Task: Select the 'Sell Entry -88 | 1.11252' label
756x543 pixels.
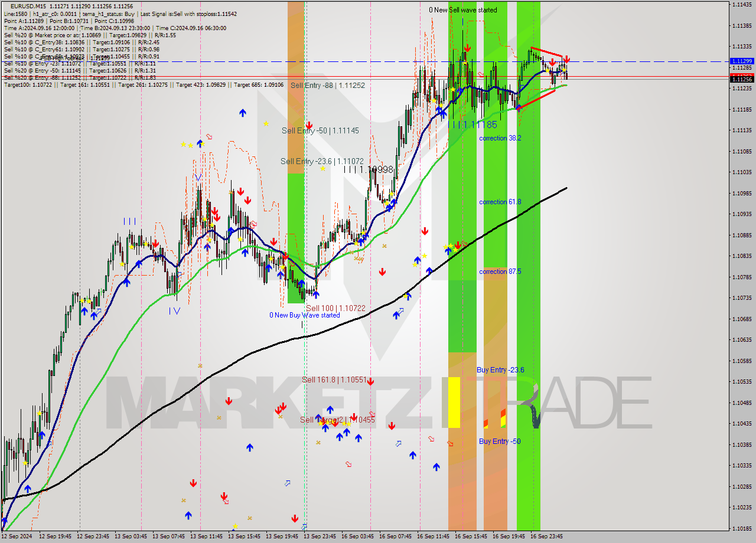Action: pos(327,86)
